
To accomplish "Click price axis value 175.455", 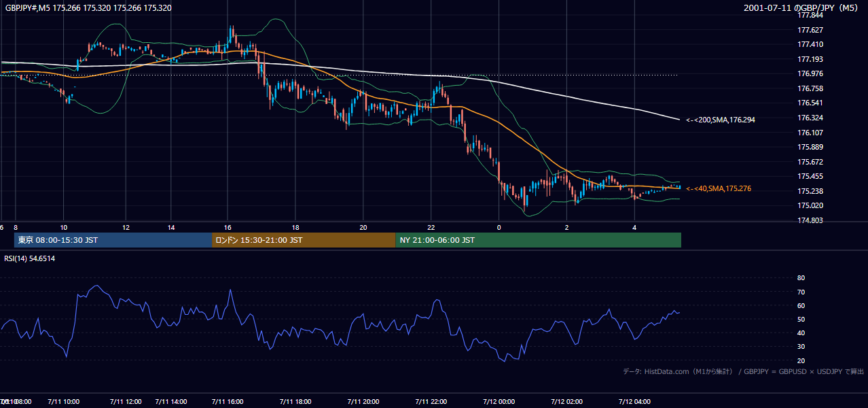I will pos(811,177).
